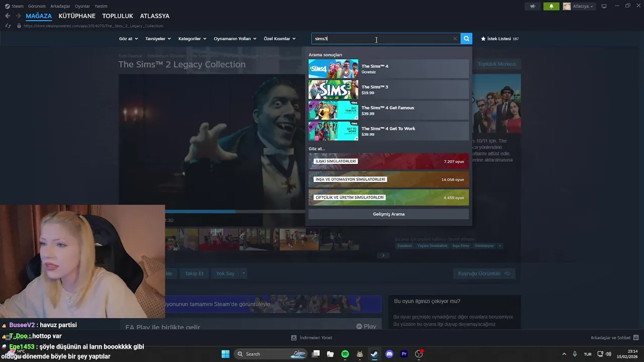Browse Çiftçilik ve Üretim Simülatörleri category
Screen dimensions: 644x362
pos(388,198)
